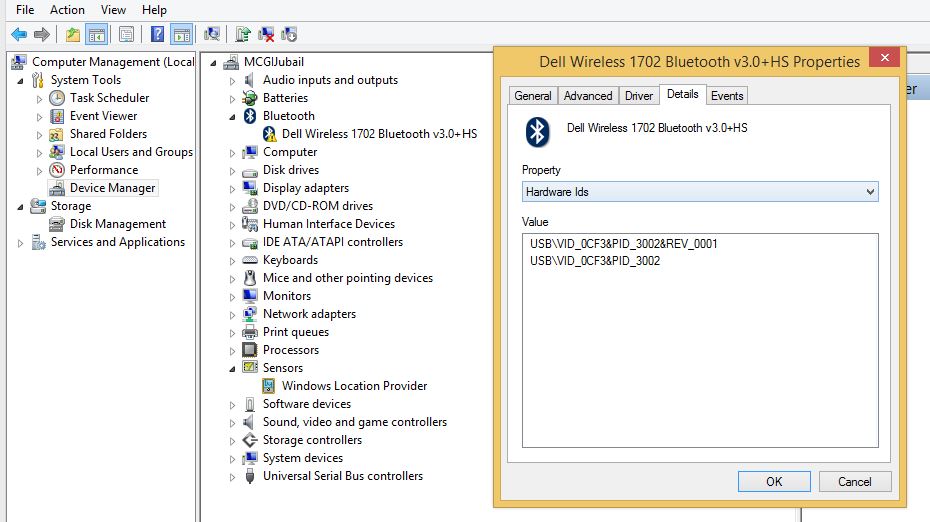Click the Event Viewer icon
The image size is (930, 522).
pyautogui.click(x=57, y=116)
